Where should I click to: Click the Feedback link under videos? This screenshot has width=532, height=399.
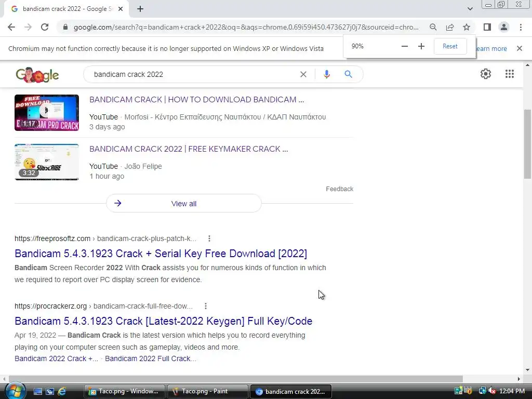point(340,189)
